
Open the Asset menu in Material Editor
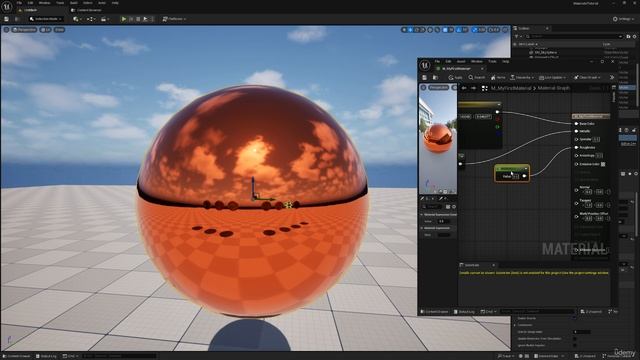coord(461,61)
